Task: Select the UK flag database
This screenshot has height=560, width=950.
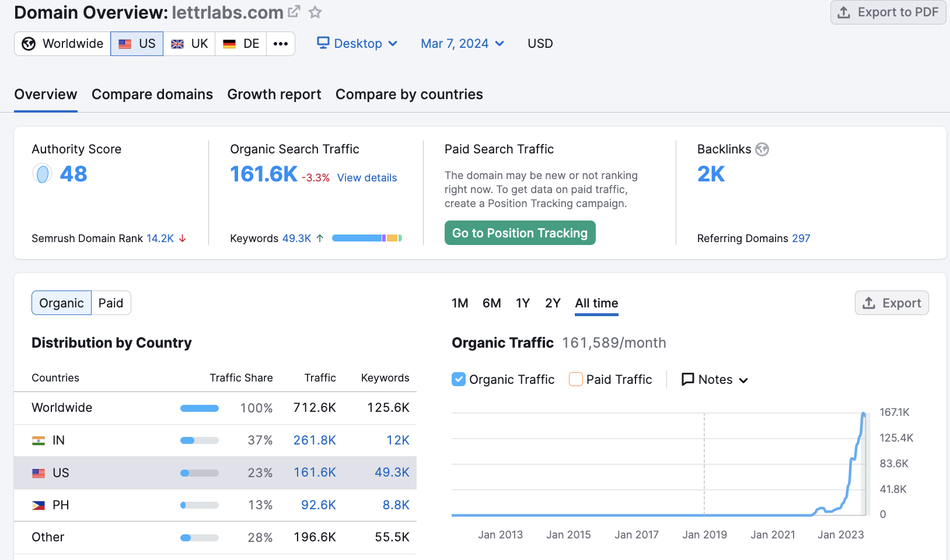Action: (190, 44)
